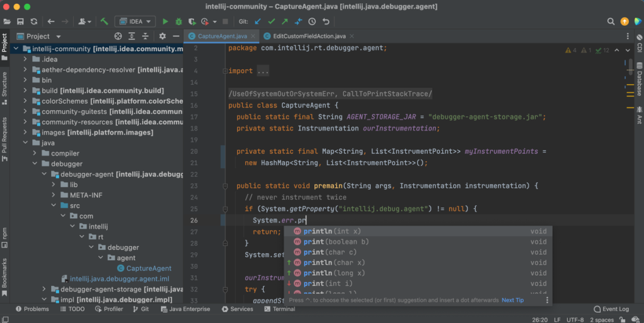Image resolution: width=644 pixels, height=323 pixels.
Task: Run the IDEA configuration with green play
Action: point(165,21)
